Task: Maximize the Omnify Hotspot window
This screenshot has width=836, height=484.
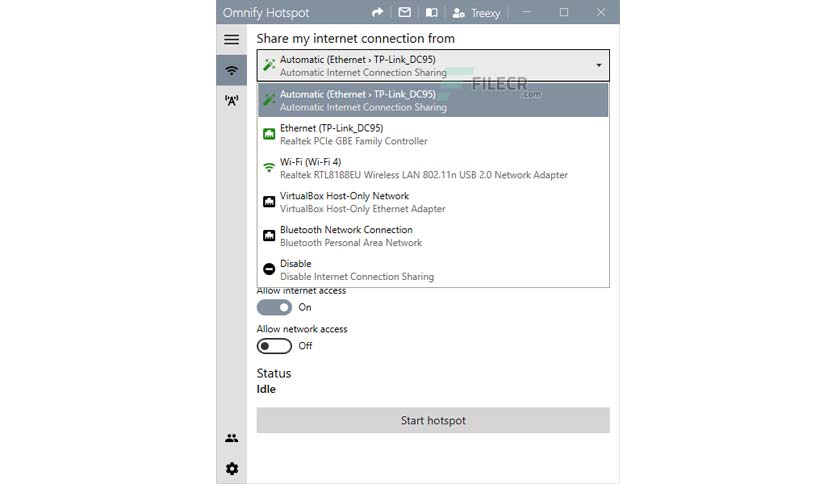Action: pos(564,12)
